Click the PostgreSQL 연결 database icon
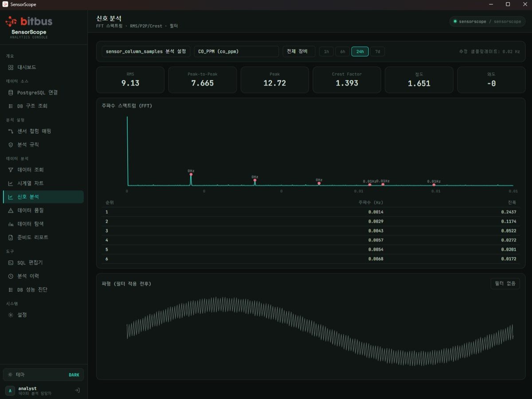 tap(11, 93)
